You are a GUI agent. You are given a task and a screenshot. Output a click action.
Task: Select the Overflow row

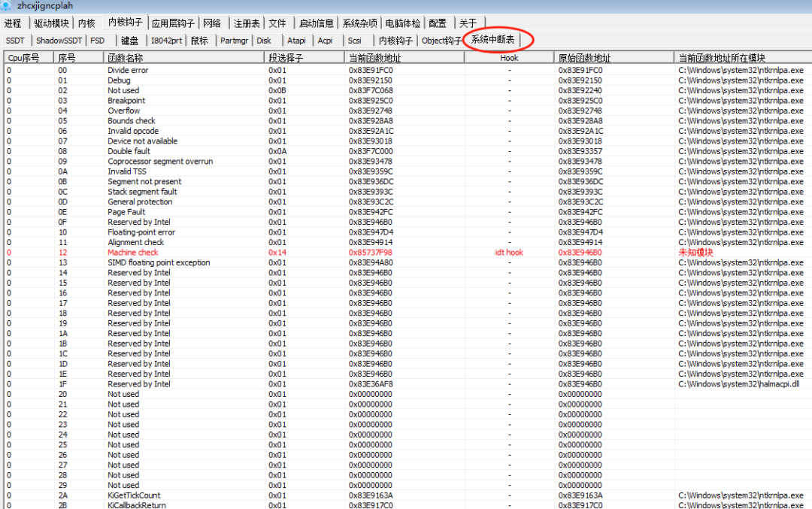[408, 111]
